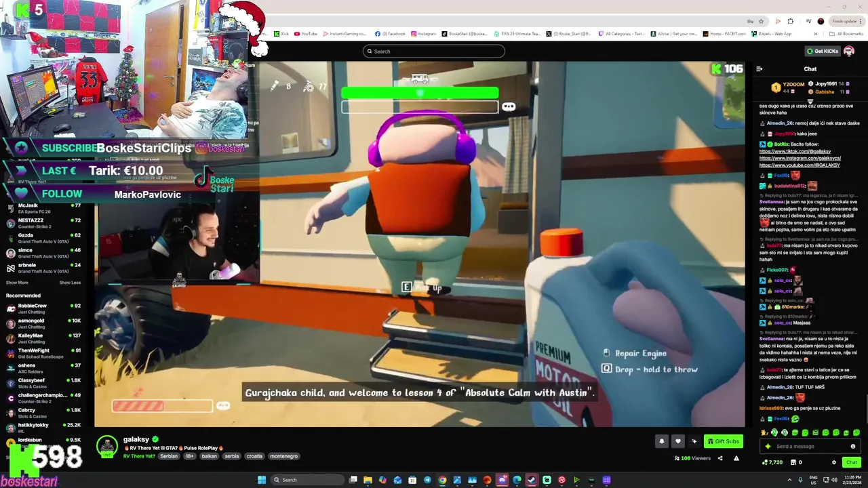Collapse the chat panel arrow icon
The width and height of the screenshot is (868, 488).
pyautogui.click(x=759, y=68)
